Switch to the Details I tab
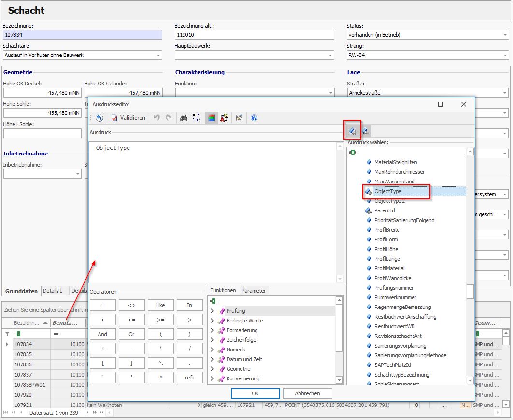 pos(53,291)
